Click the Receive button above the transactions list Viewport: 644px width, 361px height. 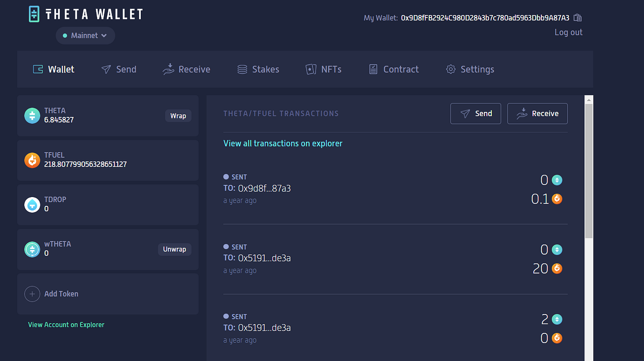[x=537, y=113]
